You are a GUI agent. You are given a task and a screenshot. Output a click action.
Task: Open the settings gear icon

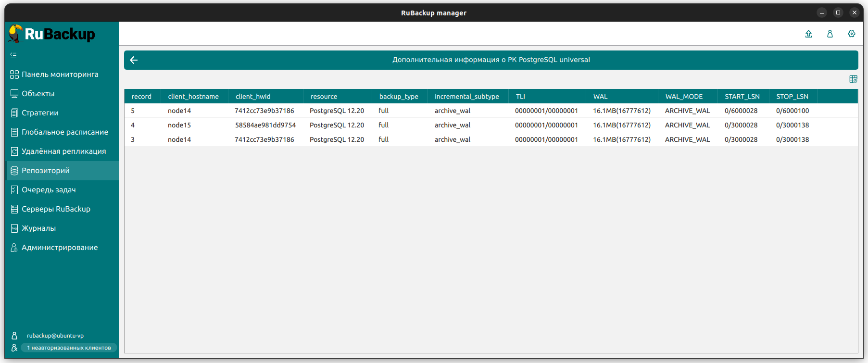(x=851, y=34)
